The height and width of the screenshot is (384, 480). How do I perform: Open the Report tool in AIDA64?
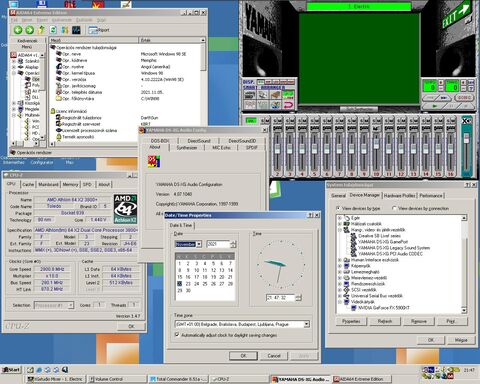click(99, 30)
